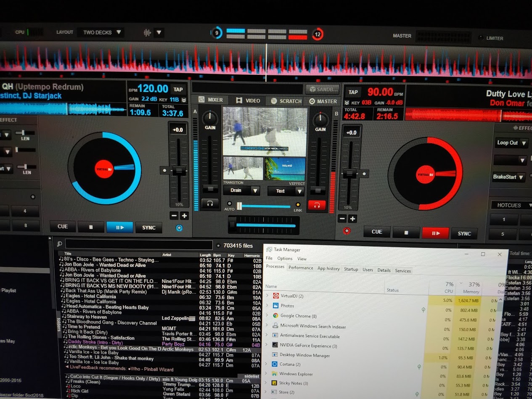Toggle play/pause on the blue deck
The height and width of the screenshot is (399, 532).
pyautogui.click(x=119, y=227)
